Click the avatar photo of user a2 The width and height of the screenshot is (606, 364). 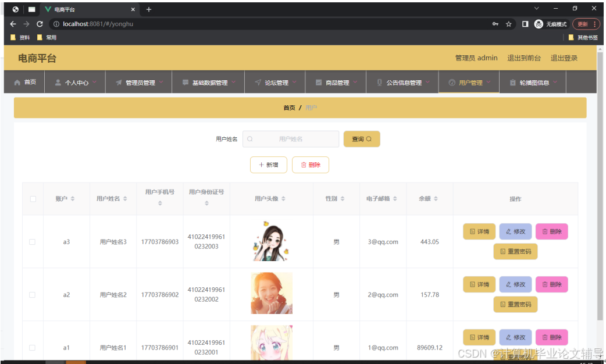(x=272, y=293)
